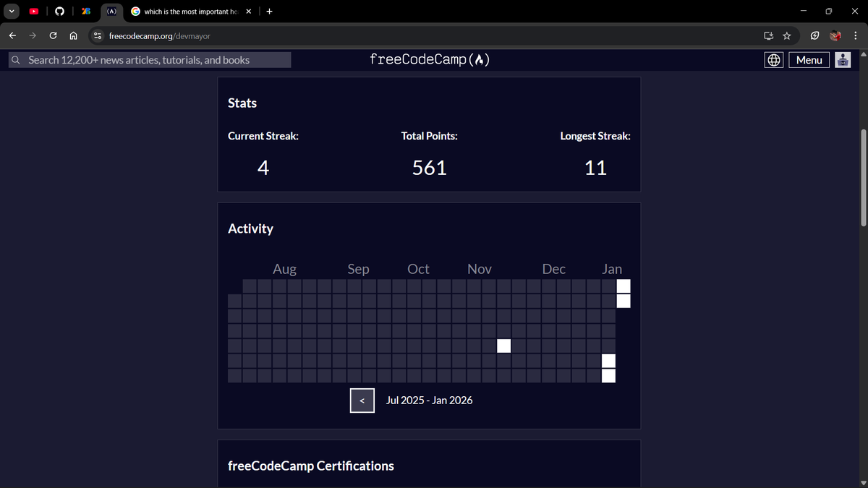868x488 pixels.
Task: Click the search magnifier icon
Action: coord(15,60)
